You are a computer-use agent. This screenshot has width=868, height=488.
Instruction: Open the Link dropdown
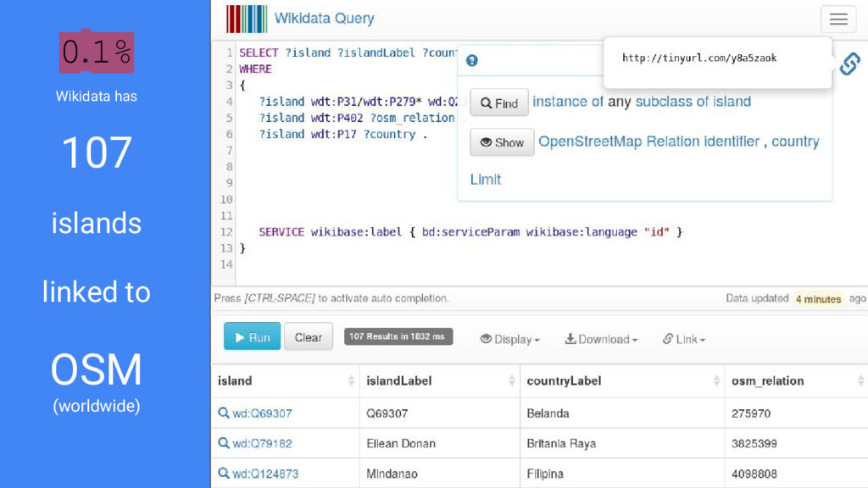click(x=684, y=339)
